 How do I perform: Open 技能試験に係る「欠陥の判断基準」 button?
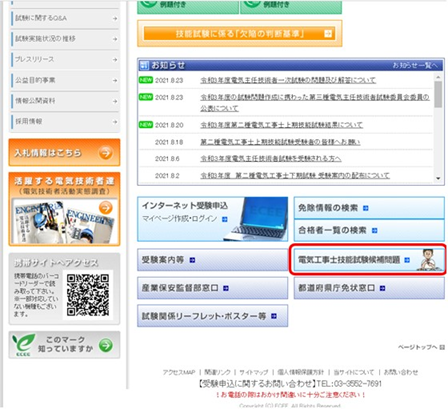239,34
